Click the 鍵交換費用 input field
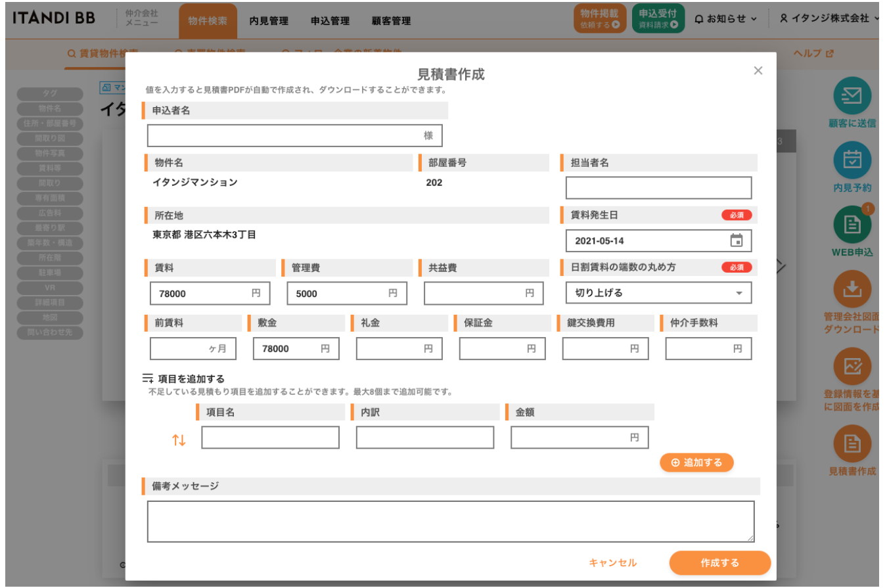The height and width of the screenshot is (588, 887). (x=605, y=349)
